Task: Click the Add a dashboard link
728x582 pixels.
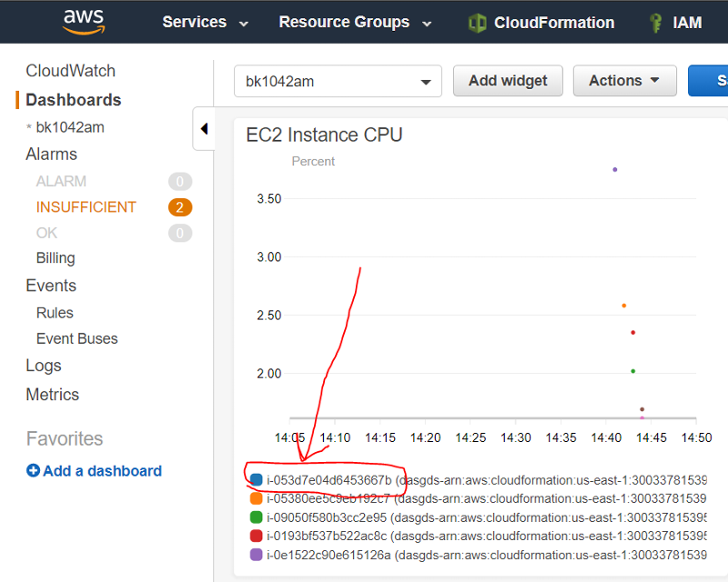Action: pyautogui.click(x=102, y=471)
